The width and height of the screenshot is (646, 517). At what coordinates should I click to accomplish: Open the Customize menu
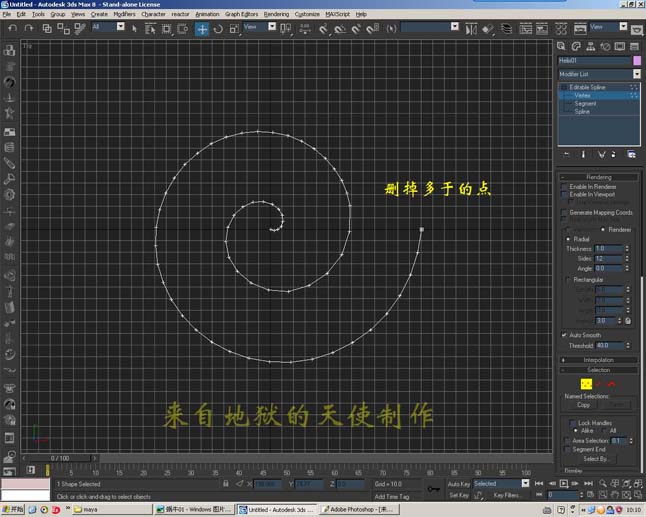[x=307, y=14]
